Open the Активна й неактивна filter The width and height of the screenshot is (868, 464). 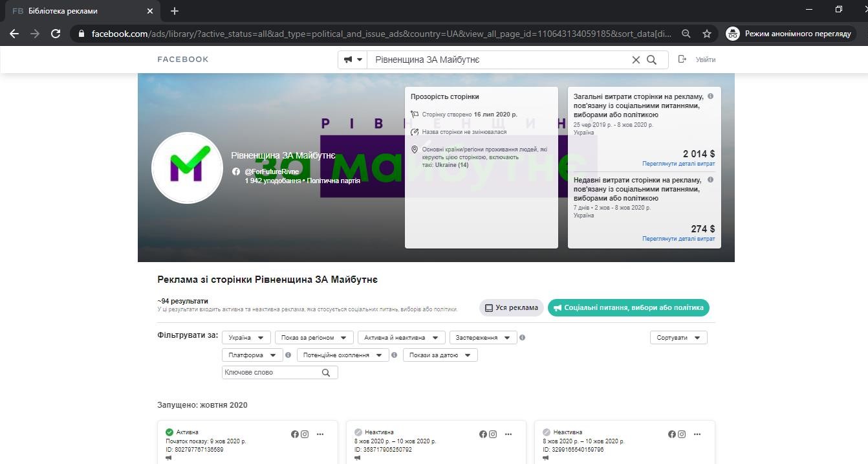point(402,338)
